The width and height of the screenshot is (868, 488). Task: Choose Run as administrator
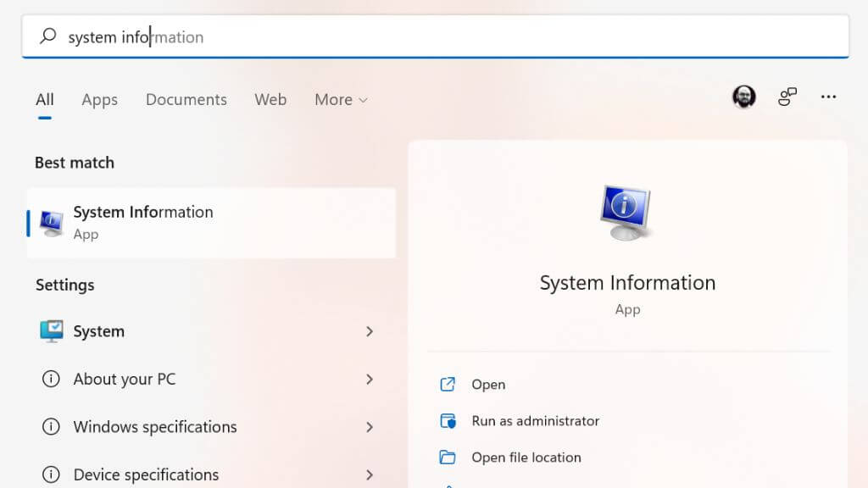[535, 421]
